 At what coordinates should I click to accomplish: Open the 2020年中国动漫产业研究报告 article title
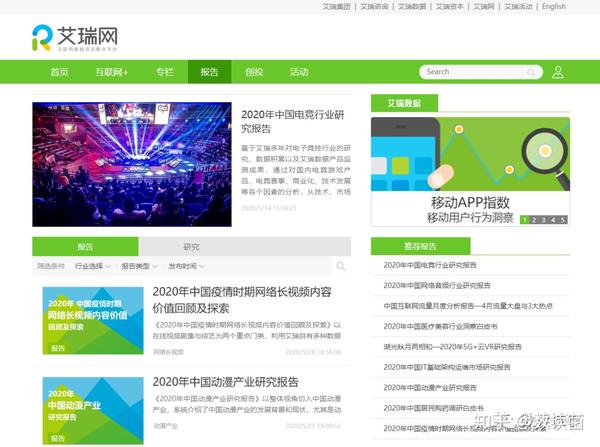click(225, 382)
